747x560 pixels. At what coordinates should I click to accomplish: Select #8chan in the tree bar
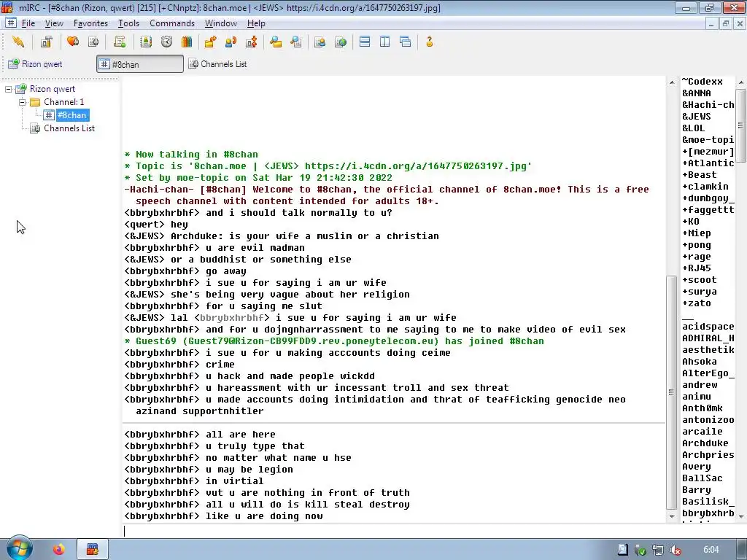71,115
